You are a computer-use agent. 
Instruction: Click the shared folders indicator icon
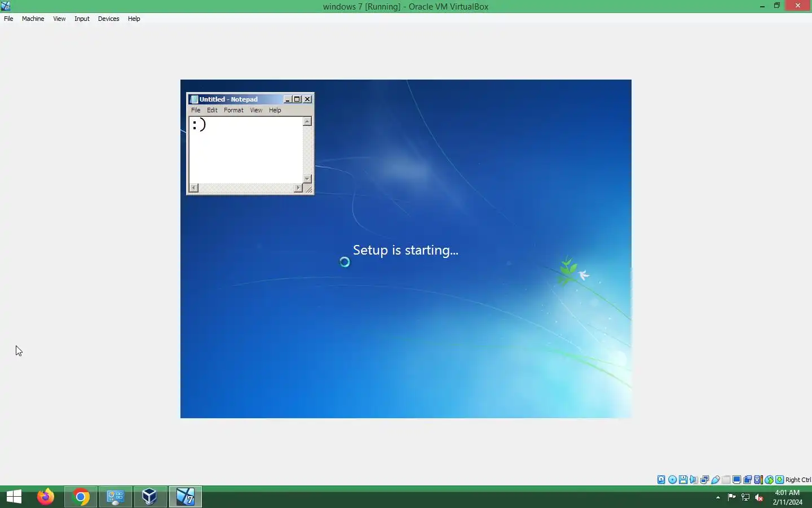[x=726, y=480]
